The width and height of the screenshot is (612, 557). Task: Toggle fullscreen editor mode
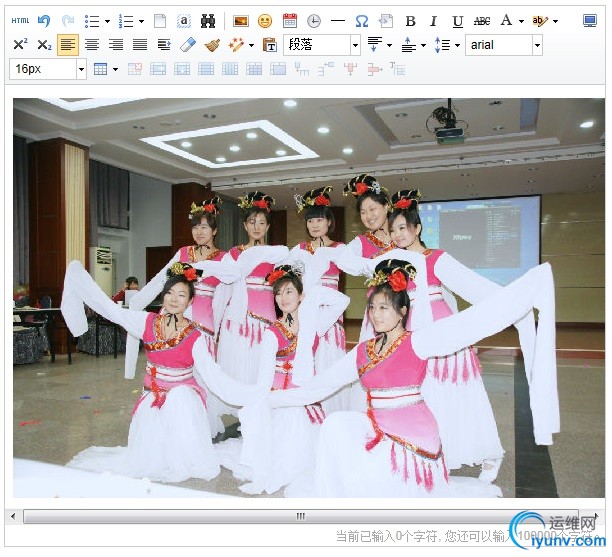589,21
